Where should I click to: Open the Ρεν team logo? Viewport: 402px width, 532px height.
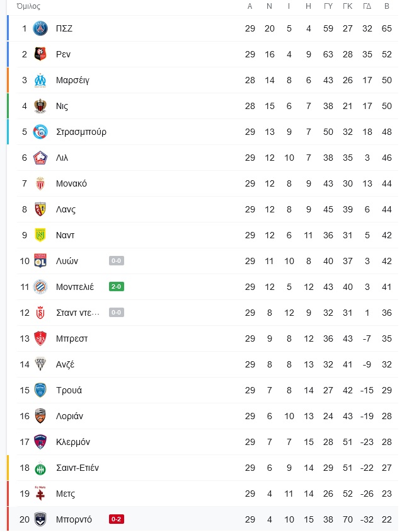point(40,54)
